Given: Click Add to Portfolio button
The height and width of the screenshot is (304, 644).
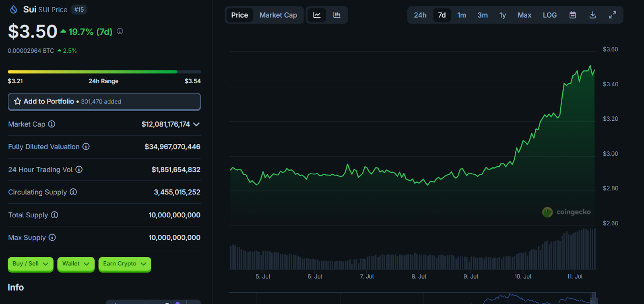Looking at the screenshot, I should tap(104, 101).
